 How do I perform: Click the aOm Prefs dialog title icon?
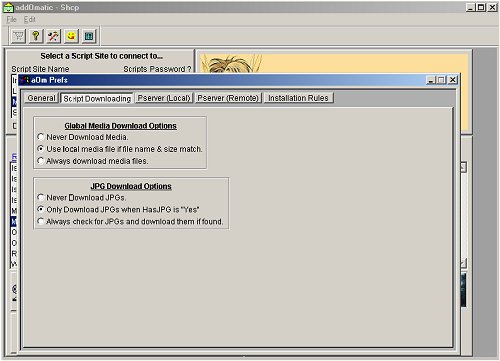point(25,80)
